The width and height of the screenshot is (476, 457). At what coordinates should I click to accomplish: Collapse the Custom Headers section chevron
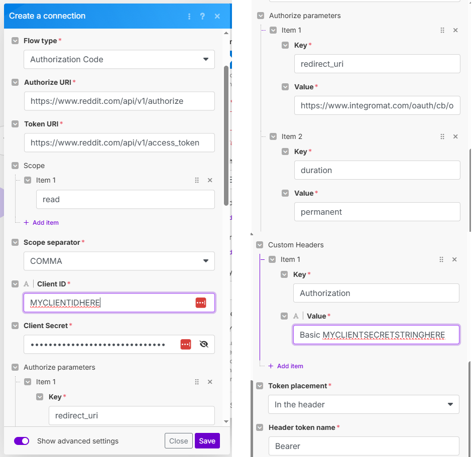[x=260, y=245]
